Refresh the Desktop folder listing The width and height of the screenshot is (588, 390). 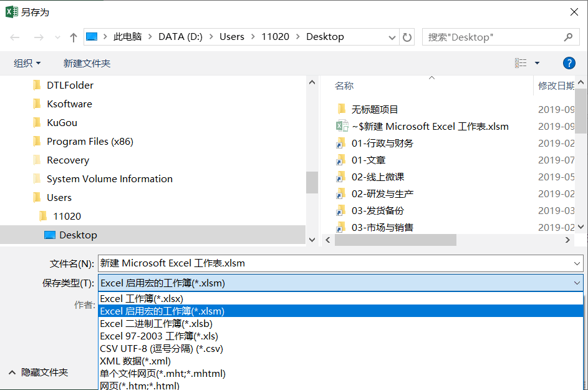407,37
